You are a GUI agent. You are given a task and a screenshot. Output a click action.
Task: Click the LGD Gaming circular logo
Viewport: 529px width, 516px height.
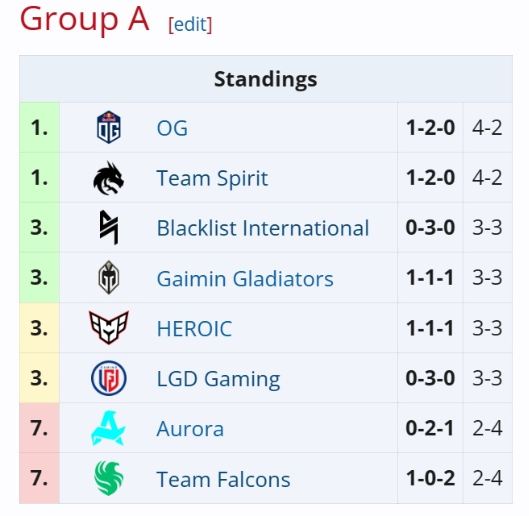click(x=109, y=378)
